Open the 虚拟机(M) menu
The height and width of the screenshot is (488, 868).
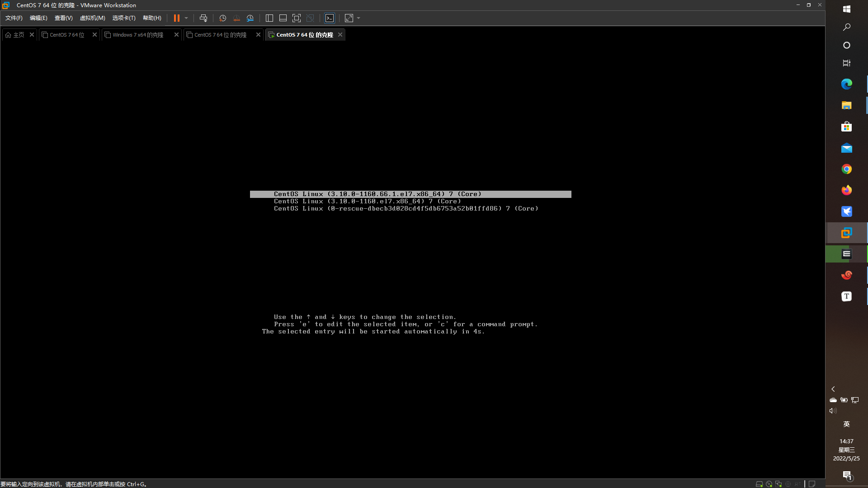click(x=92, y=18)
